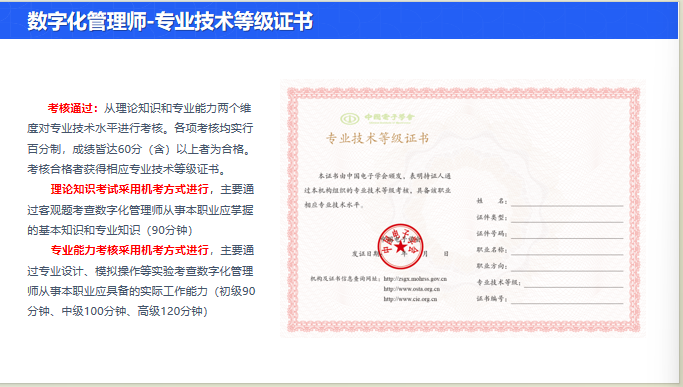Click the red round seal stamp

tap(400, 246)
